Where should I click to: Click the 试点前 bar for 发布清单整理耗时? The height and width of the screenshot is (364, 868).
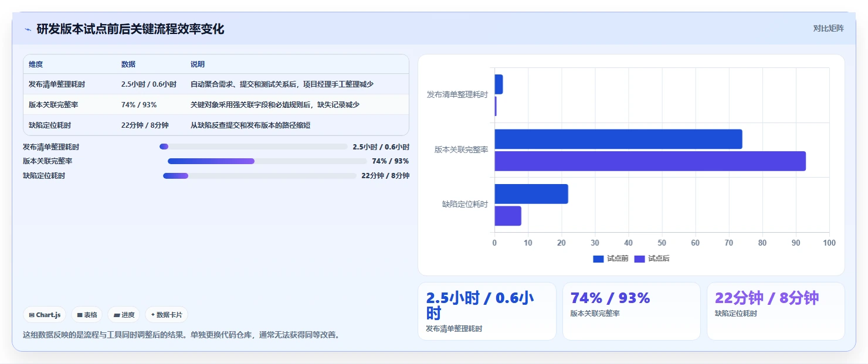[499, 84]
